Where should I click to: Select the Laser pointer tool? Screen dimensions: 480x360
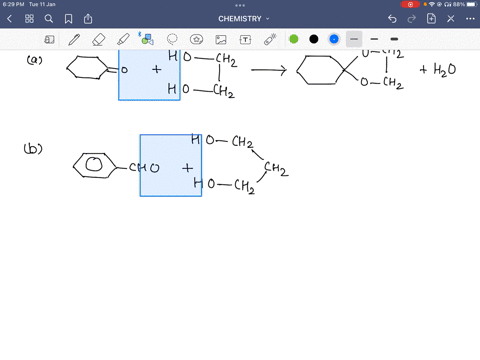pos(270,39)
